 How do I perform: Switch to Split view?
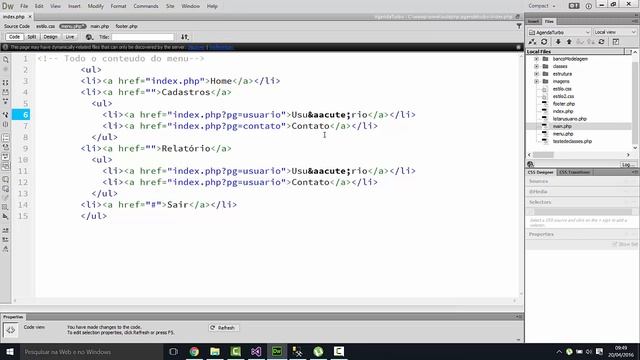click(x=32, y=37)
